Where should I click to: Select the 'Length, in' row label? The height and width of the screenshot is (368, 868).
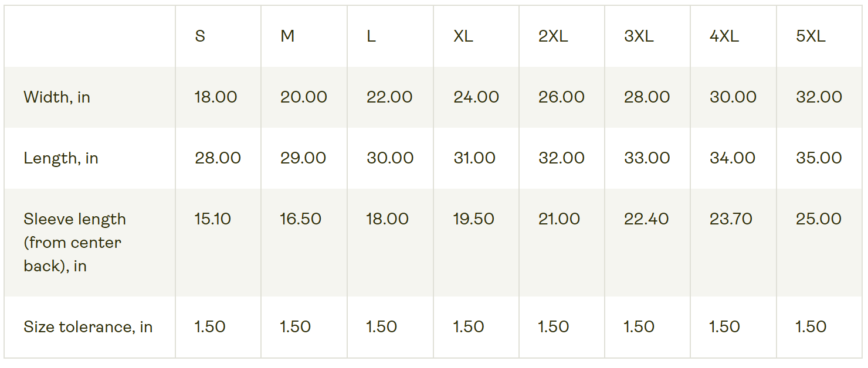point(61,158)
